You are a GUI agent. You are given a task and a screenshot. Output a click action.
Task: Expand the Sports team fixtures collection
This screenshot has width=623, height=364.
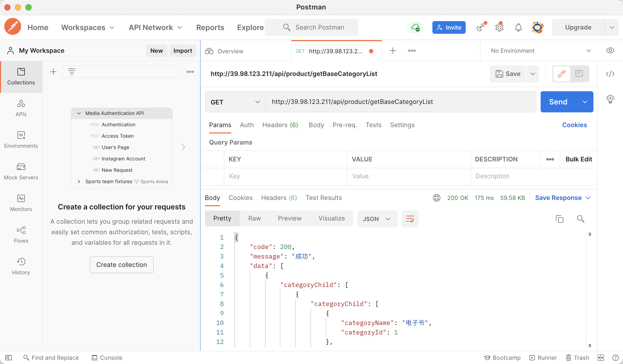(79, 181)
